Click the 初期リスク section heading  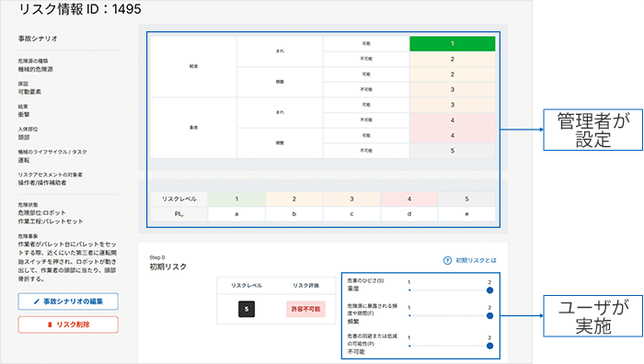coord(168,267)
